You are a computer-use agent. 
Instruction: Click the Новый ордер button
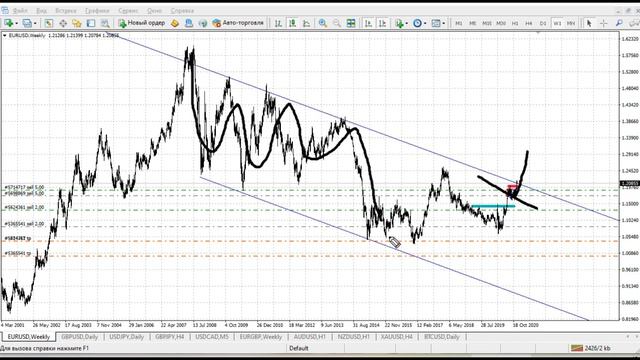tap(142, 23)
